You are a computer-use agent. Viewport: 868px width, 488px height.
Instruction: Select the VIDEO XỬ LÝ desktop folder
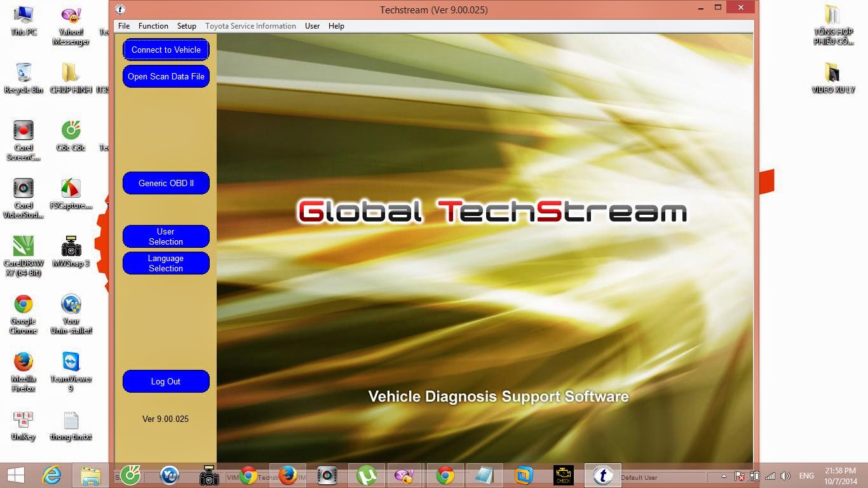click(x=832, y=78)
